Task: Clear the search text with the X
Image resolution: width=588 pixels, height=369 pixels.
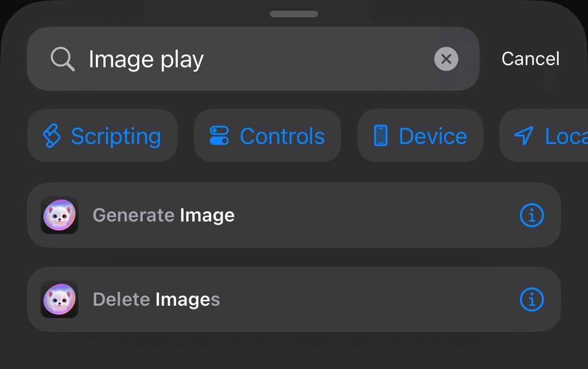Action: click(446, 59)
